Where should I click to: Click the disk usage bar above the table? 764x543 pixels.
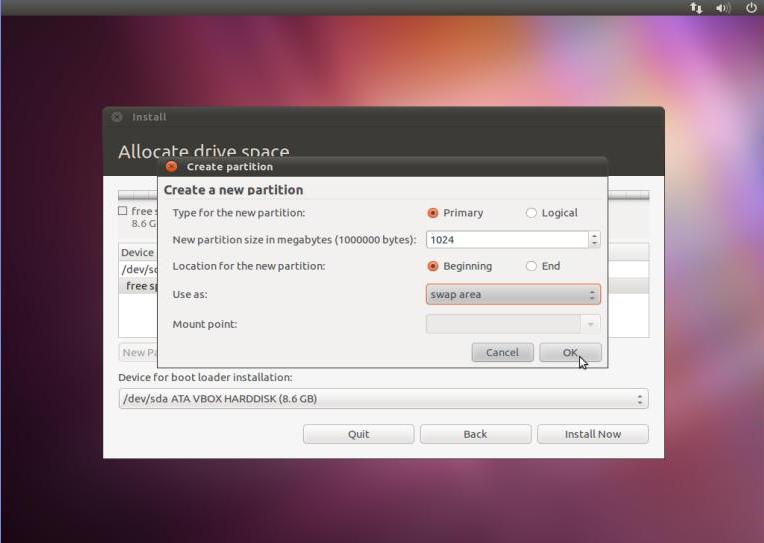[x=138, y=195]
